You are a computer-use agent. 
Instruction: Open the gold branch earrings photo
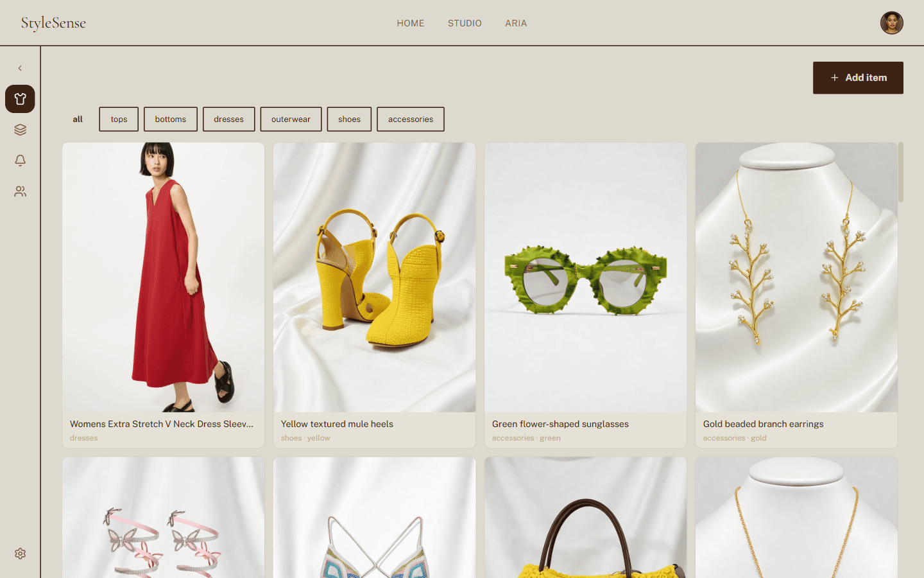click(x=796, y=277)
